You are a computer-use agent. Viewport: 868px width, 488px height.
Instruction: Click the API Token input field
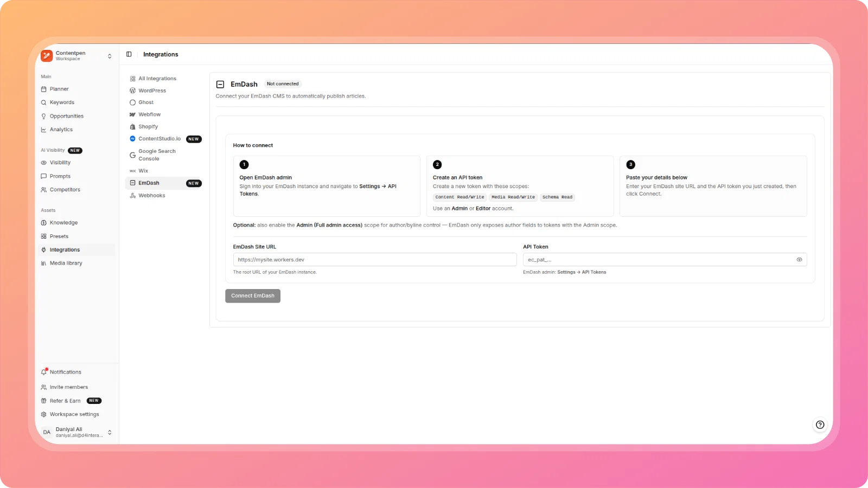[x=665, y=260]
